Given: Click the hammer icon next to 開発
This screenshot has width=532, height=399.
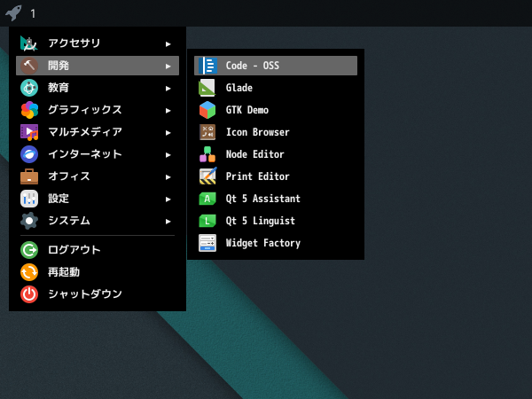Looking at the screenshot, I should (29, 66).
